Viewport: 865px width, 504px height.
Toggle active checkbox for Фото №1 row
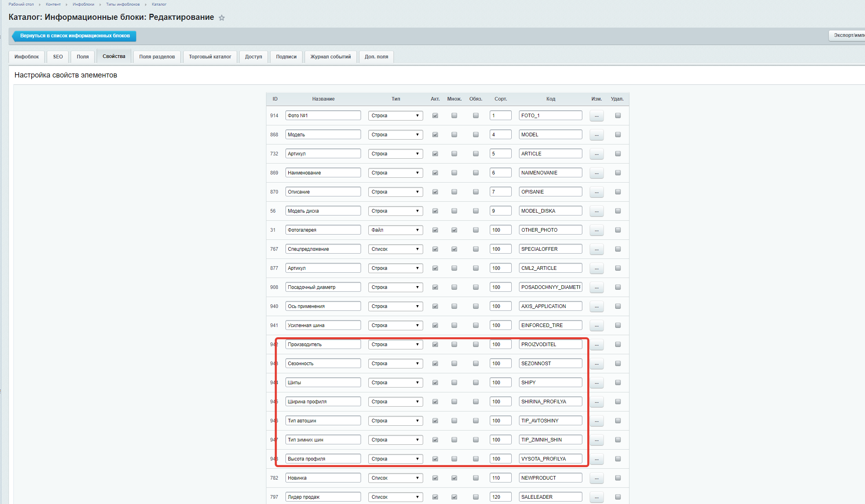(435, 116)
